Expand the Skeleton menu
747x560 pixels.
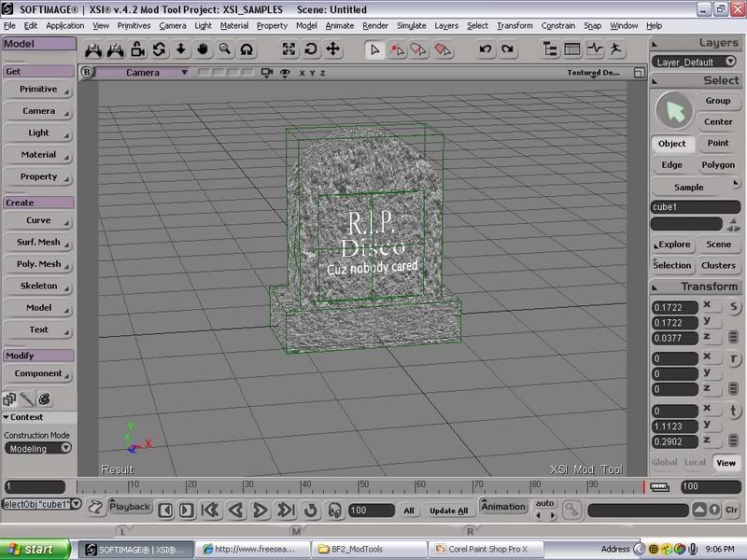click(x=38, y=286)
